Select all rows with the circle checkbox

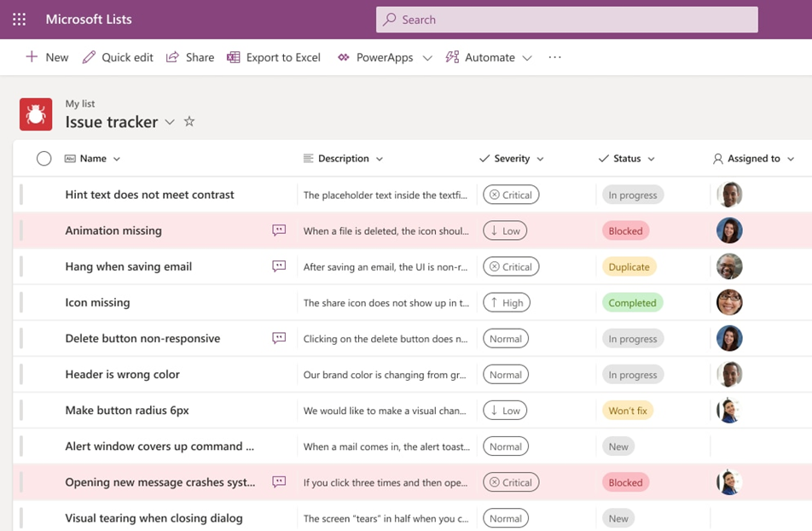pyautogui.click(x=43, y=158)
